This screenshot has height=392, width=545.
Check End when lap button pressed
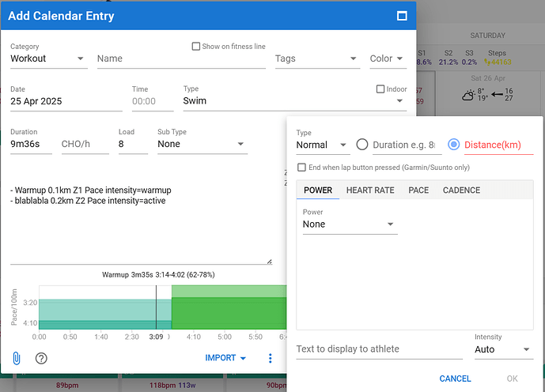point(301,168)
